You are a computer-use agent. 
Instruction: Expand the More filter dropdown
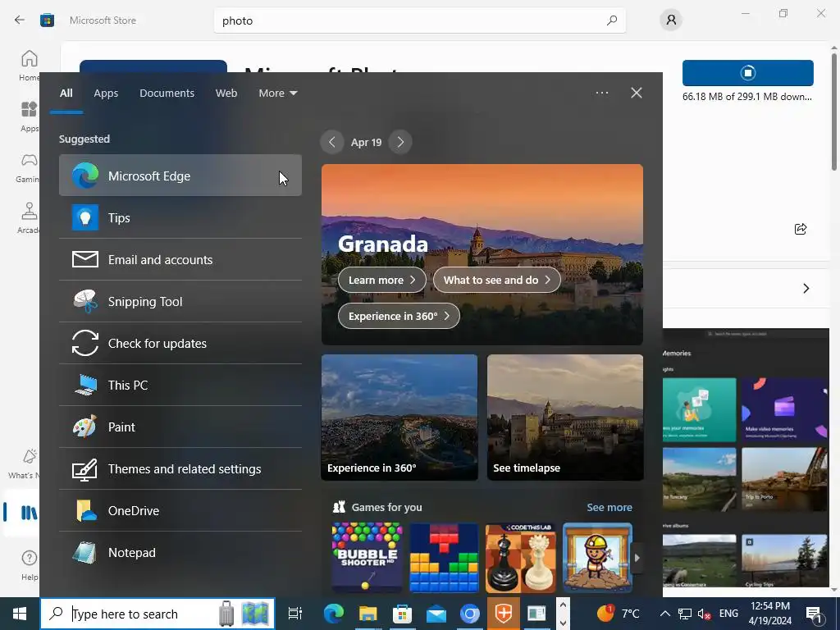point(277,94)
